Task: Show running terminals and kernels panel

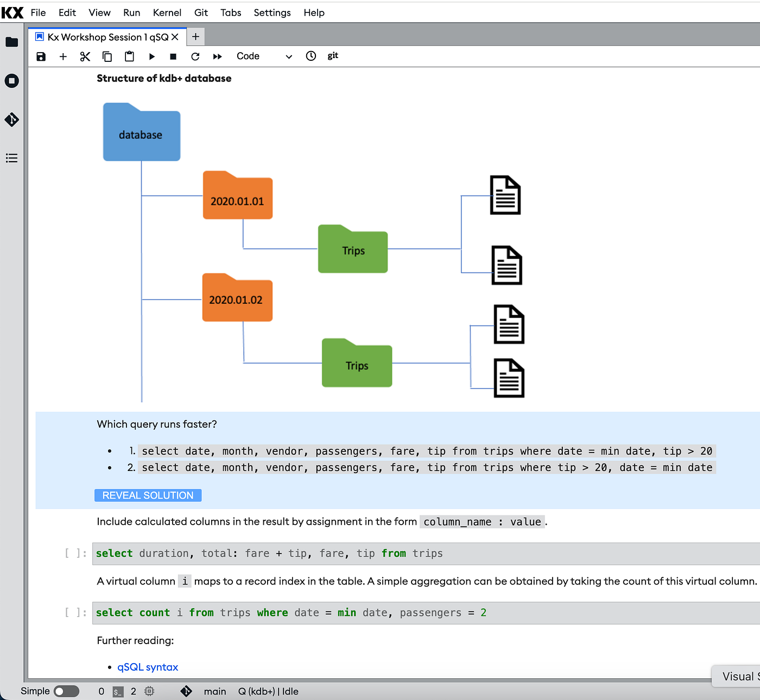Action: pyautogui.click(x=12, y=81)
